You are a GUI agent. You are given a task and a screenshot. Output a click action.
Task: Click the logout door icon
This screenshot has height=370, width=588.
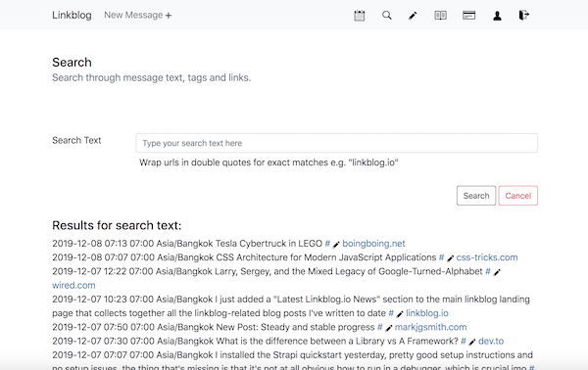[x=524, y=16]
